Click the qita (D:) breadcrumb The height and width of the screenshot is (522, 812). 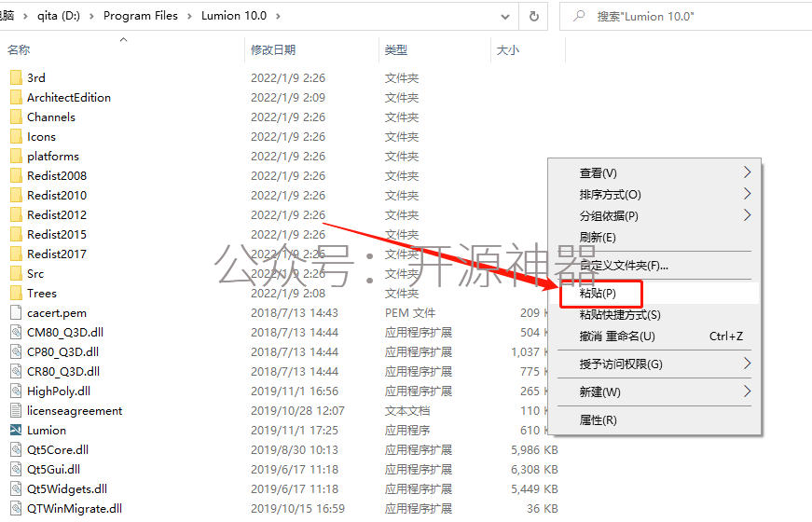tap(59, 16)
